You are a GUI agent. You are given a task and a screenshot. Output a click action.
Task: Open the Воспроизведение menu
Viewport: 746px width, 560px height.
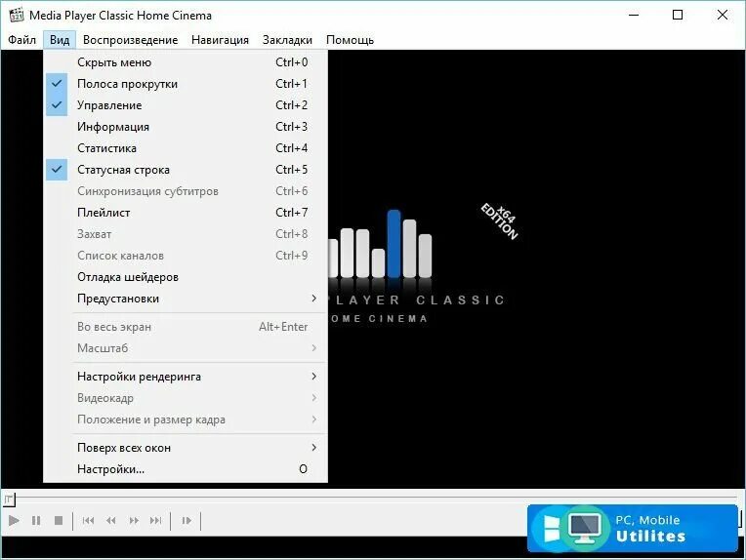pos(131,40)
